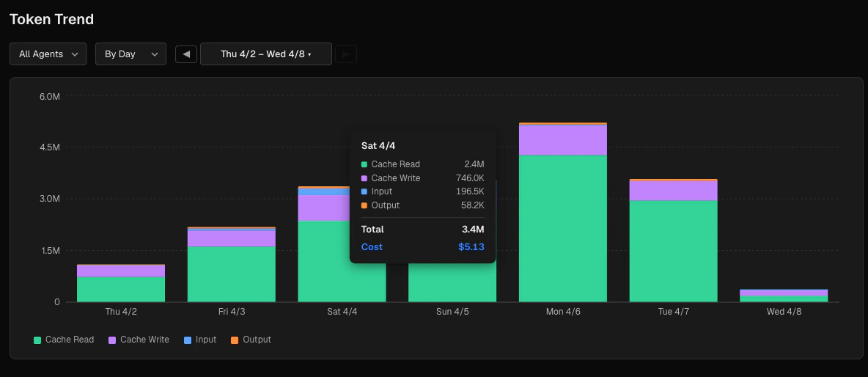Click the Sat 4/4 tooltip title

378,146
